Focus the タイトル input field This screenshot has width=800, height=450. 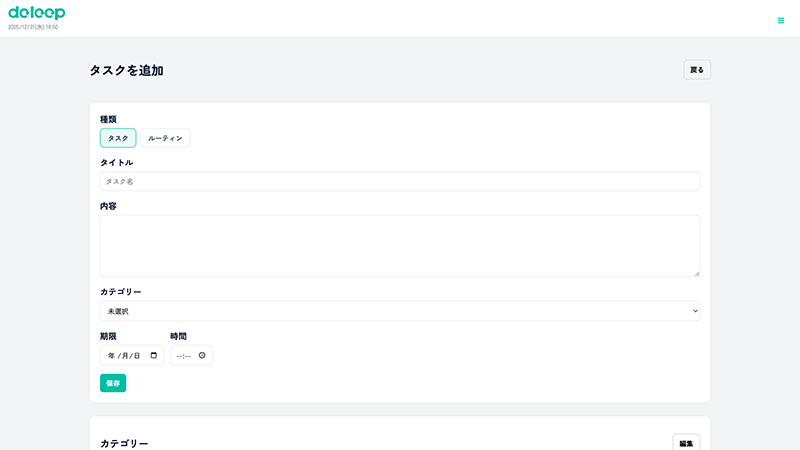point(399,181)
